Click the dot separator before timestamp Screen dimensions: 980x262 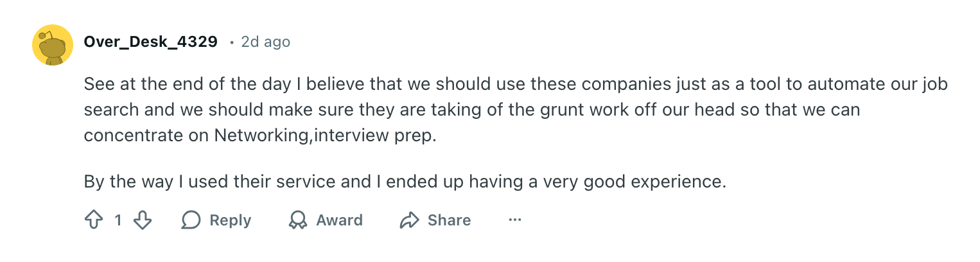coord(231,43)
